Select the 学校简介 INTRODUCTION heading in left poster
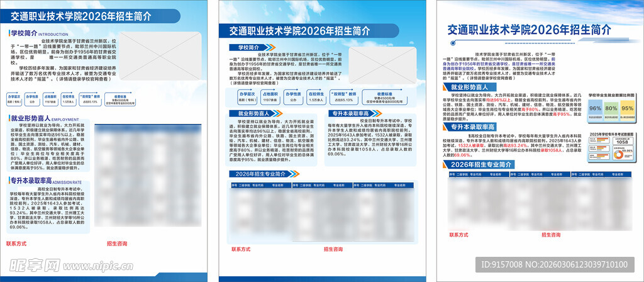This screenshot has width=644, height=282. 35,33
